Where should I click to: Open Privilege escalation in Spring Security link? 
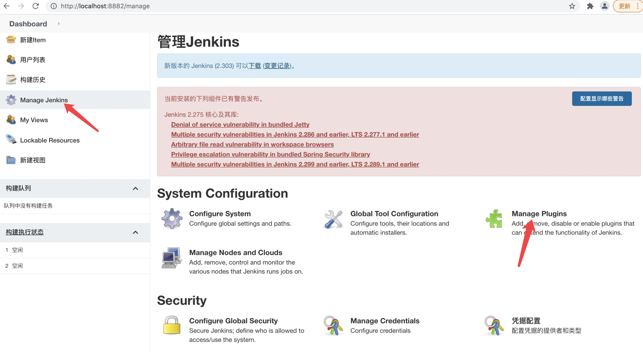pos(270,154)
